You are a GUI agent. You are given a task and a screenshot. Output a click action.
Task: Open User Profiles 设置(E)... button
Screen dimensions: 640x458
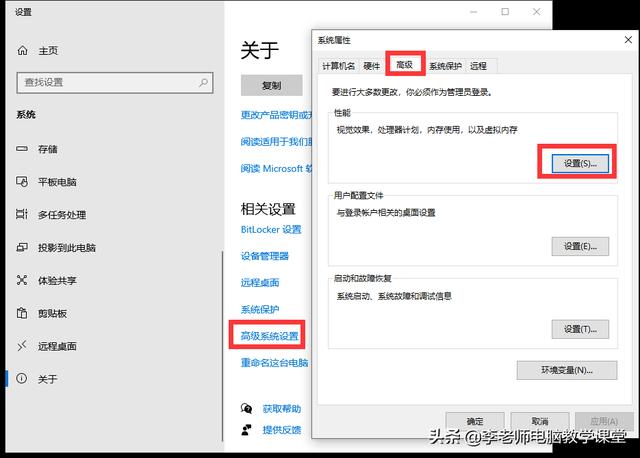(x=579, y=246)
